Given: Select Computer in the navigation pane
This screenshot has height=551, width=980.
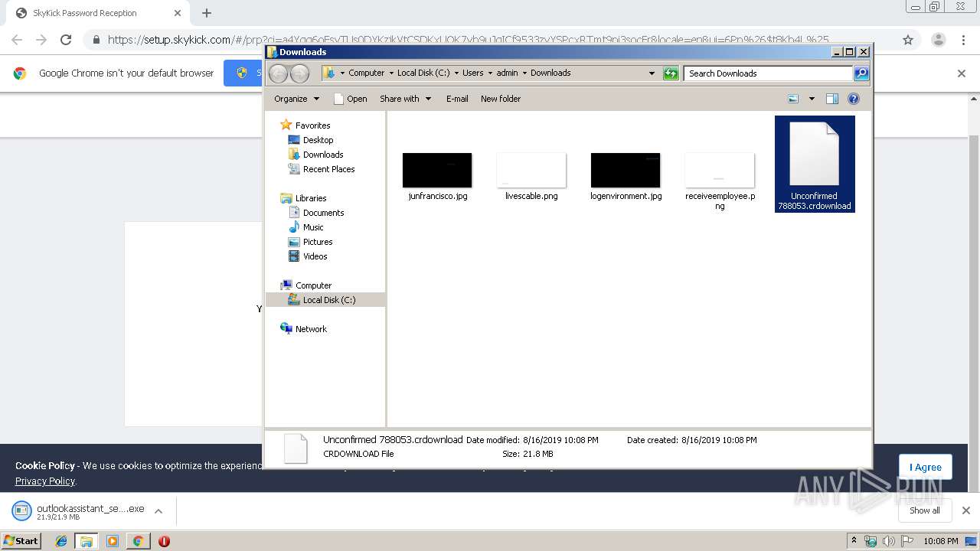Looking at the screenshot, I should click(306, 285).
